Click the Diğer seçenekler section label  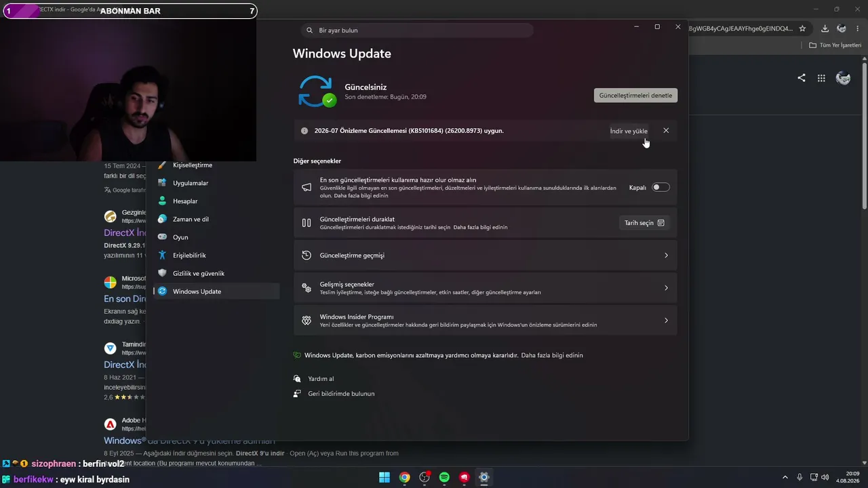coord(317,161)
